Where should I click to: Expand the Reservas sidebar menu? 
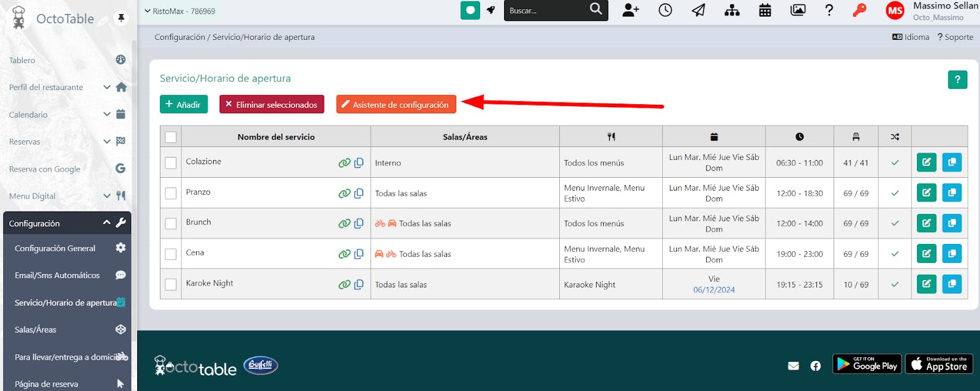click(67, 142)
